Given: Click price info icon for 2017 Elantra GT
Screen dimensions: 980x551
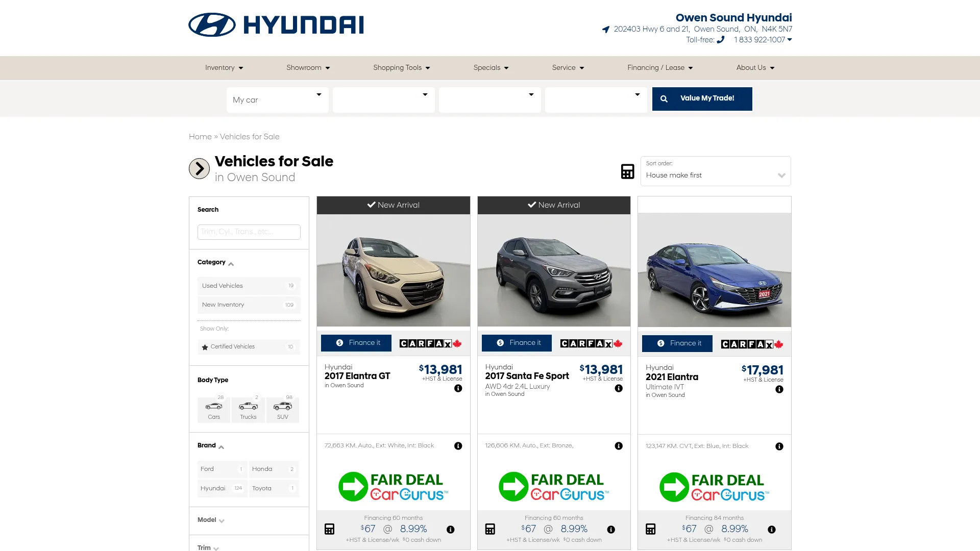Looking at the screenshot, I should (x=458, y=388).
